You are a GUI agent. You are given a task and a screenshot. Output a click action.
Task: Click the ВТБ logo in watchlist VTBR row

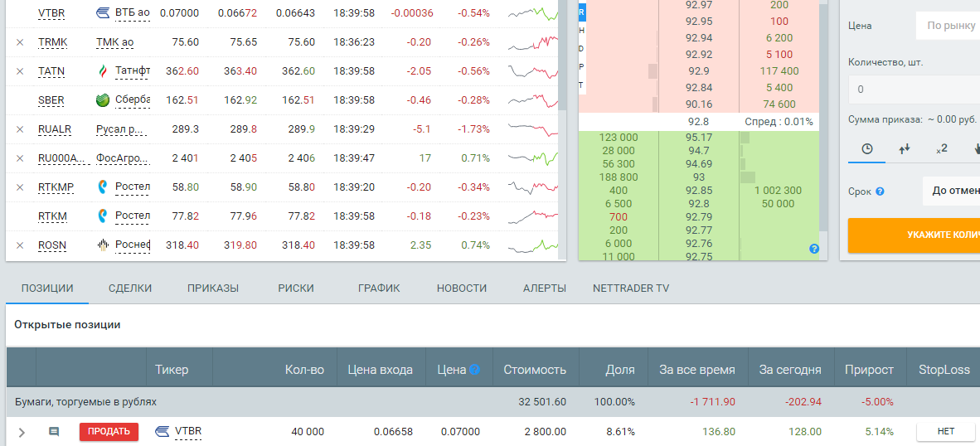(x=103, y=12)
